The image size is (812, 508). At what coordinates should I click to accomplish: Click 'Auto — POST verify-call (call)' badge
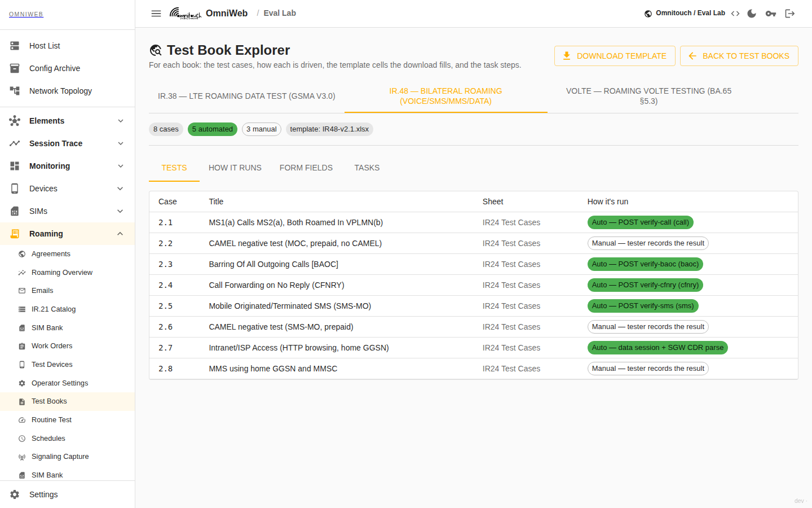(641, 222)
